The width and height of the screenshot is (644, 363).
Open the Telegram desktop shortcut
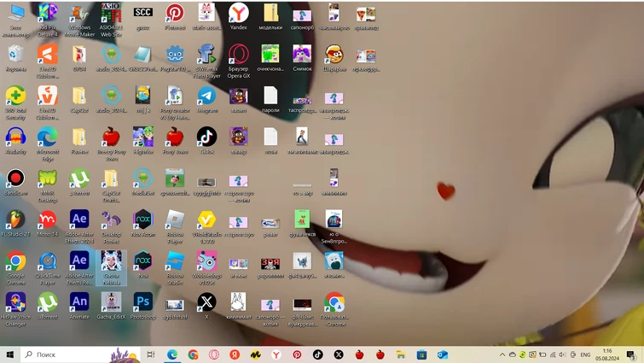pos(206,96)
